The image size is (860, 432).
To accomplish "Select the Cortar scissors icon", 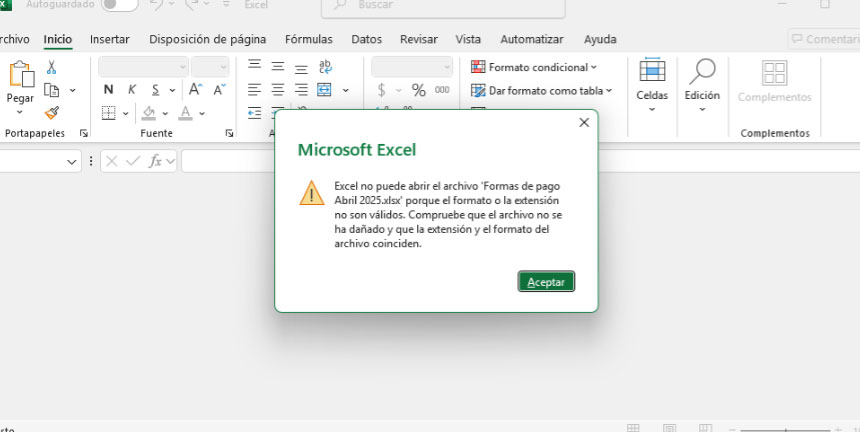I will (x=51, y=67).
